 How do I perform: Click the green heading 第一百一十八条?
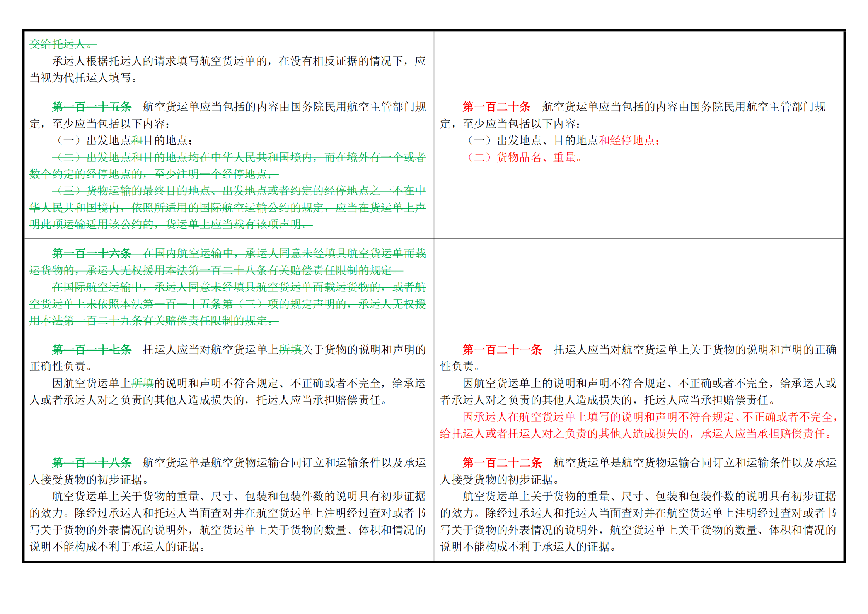pyautogui.click(x=92, y=463)
